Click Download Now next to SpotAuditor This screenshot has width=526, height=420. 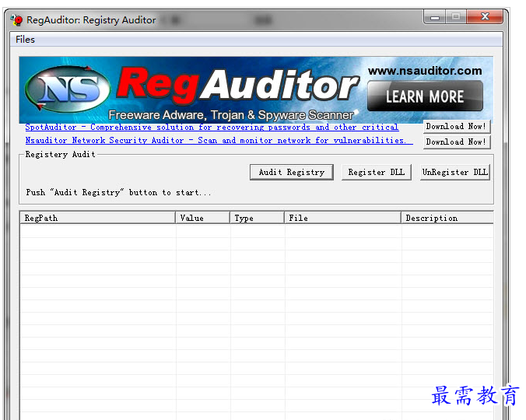click(x=457, y=127)
